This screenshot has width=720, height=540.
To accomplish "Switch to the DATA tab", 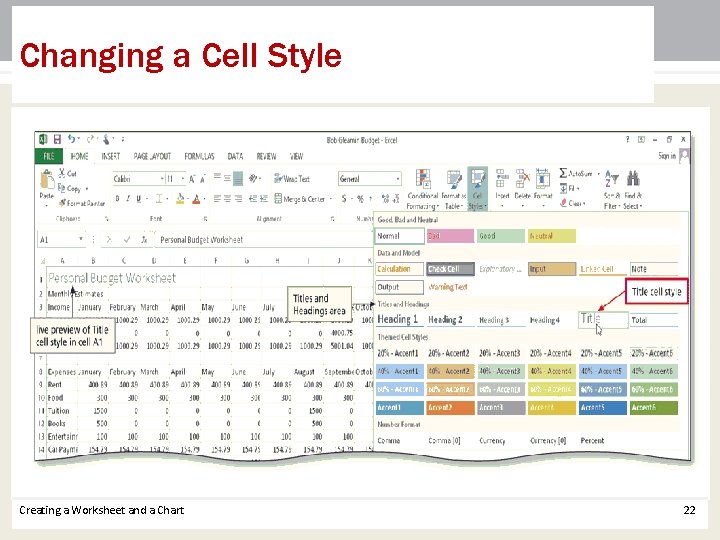I will pyautogui.click(x=235, y=156).
